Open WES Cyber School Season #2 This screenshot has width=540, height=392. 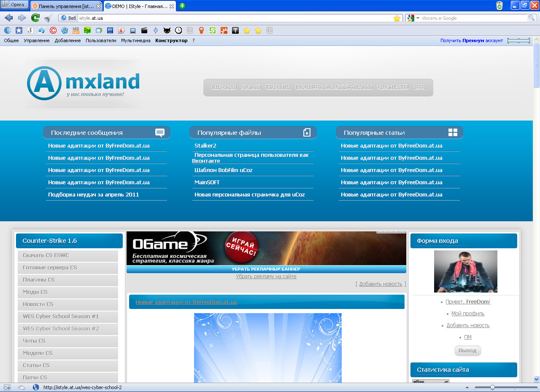click(x=68, y=329)
